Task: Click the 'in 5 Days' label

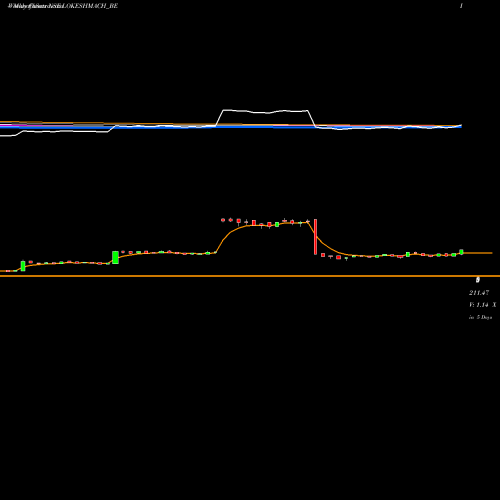Action: [x=480, y=317]
